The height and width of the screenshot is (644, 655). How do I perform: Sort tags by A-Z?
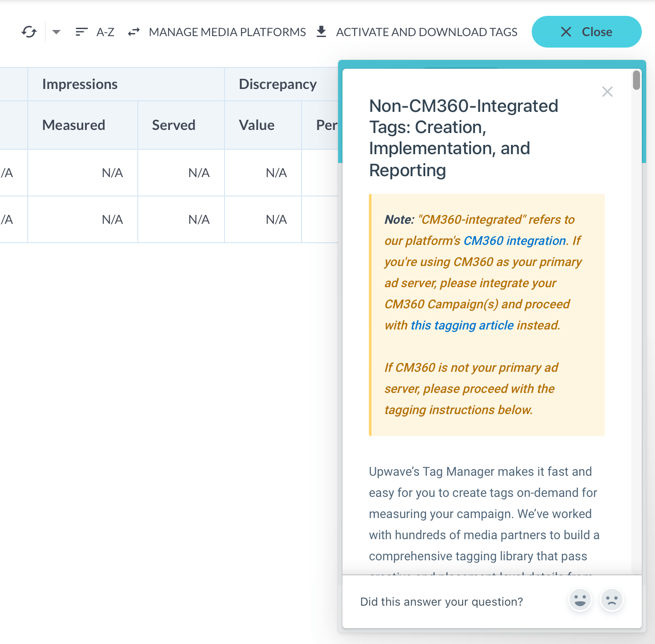105,32
